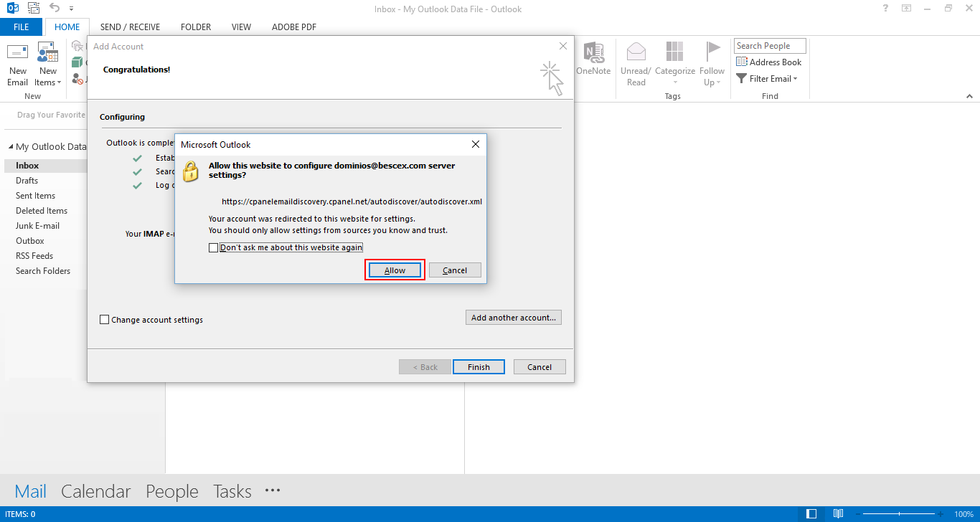Screen dimensions: 980x522
Task: Click Cancel in Microsoft Outlook dialog
Action: point(455,270)
